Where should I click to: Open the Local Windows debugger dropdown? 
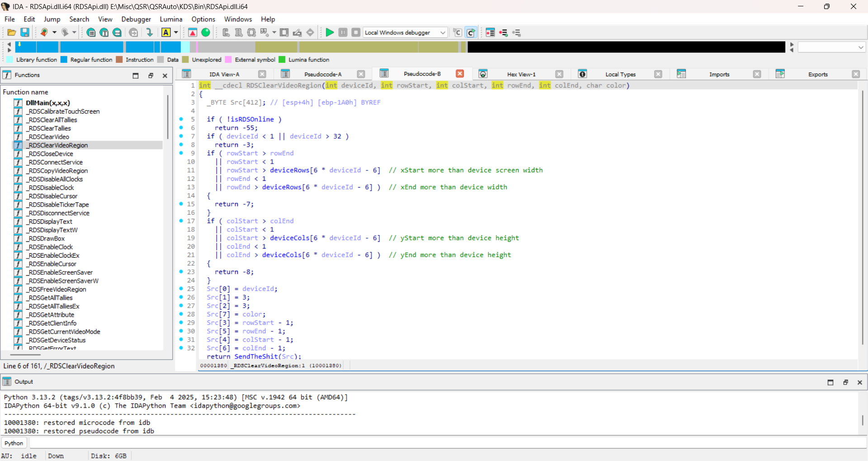pyautogui.click(x=406, y=33)
